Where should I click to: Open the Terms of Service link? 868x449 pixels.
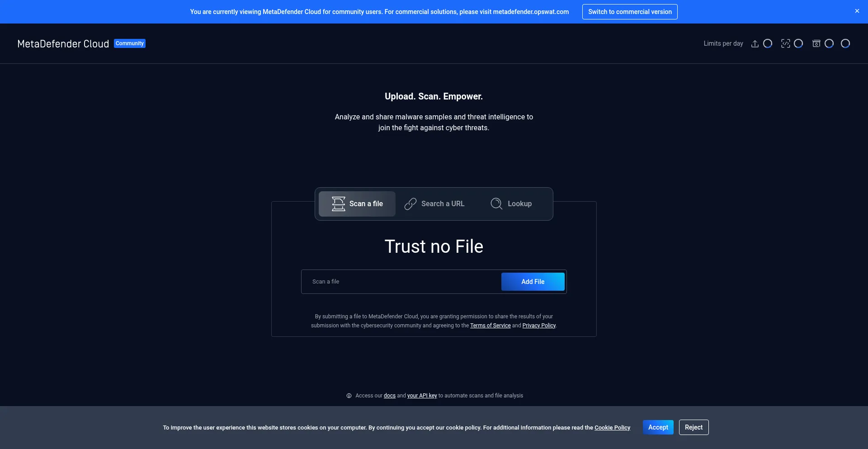(x=491, y=326)
